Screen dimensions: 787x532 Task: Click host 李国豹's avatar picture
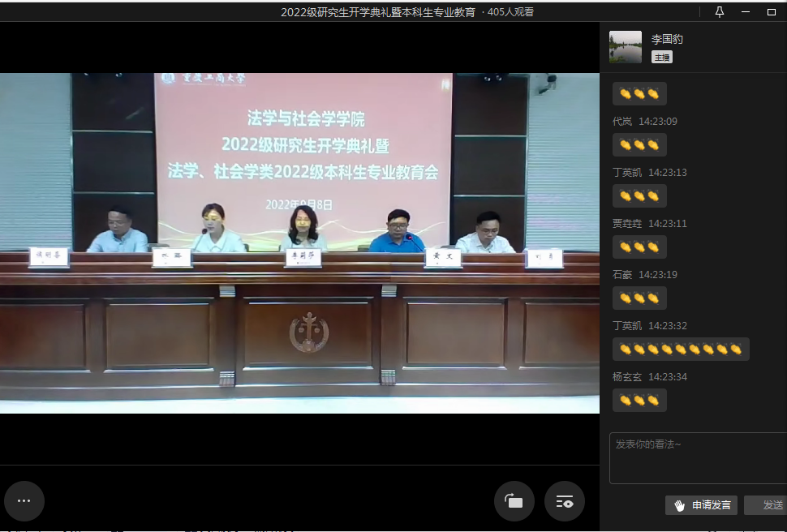[x=626, y=47]
